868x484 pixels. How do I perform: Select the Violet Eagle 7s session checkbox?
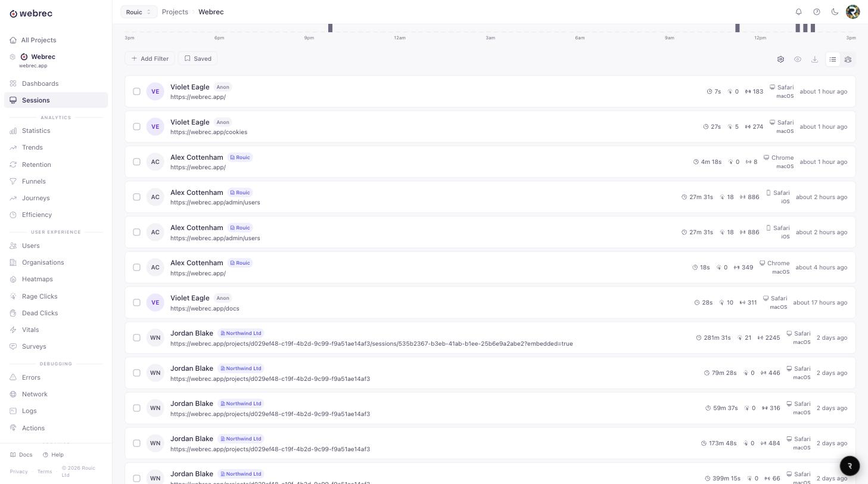pyautogui.click(x=136, y=91)
